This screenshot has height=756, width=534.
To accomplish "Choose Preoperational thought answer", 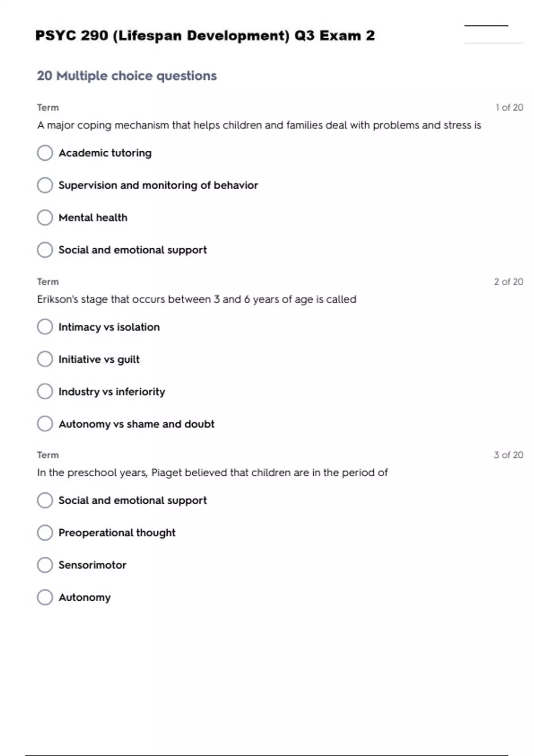I will coord(45,533).
